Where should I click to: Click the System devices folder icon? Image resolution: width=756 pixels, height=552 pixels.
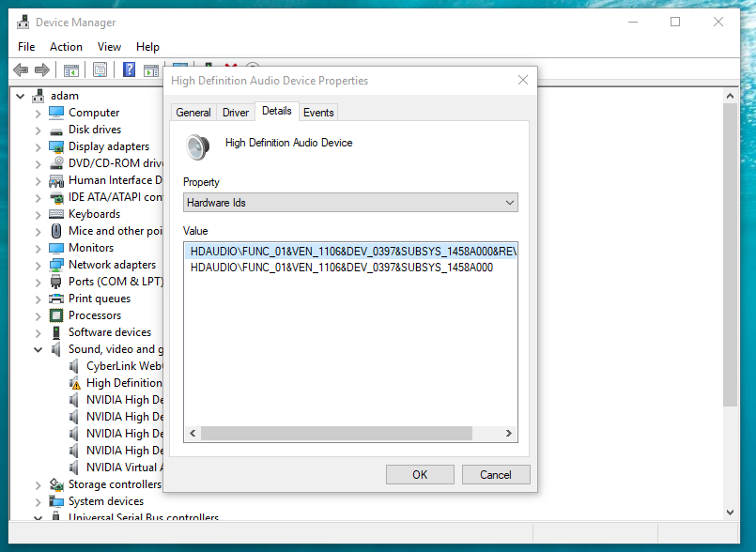point(56,501)
